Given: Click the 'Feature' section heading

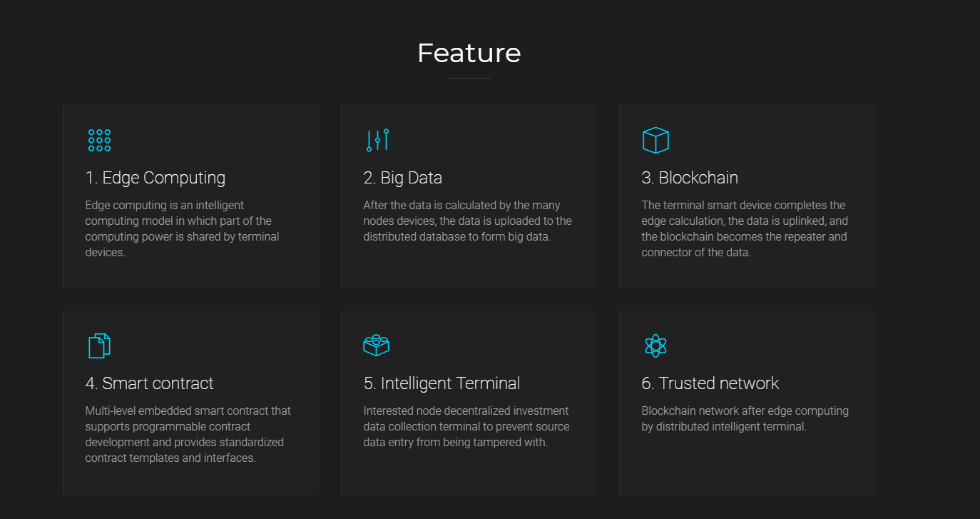Looking at the screenshot, I should pos(469,53).
